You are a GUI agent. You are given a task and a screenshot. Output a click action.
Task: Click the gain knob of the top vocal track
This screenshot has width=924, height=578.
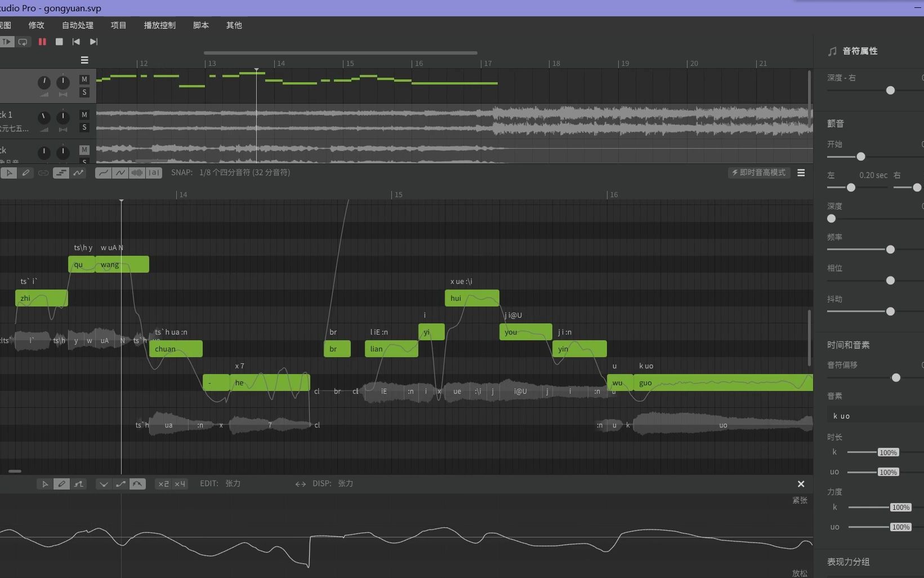tap(44, 83)
